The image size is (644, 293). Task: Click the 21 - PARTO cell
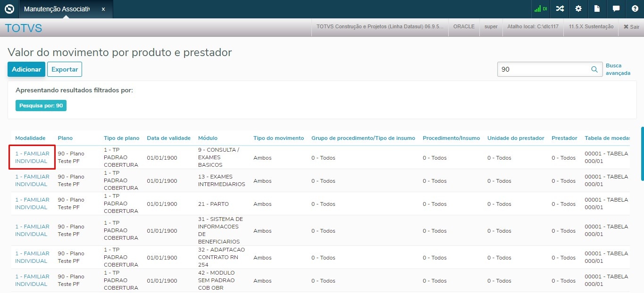[213, 204]
